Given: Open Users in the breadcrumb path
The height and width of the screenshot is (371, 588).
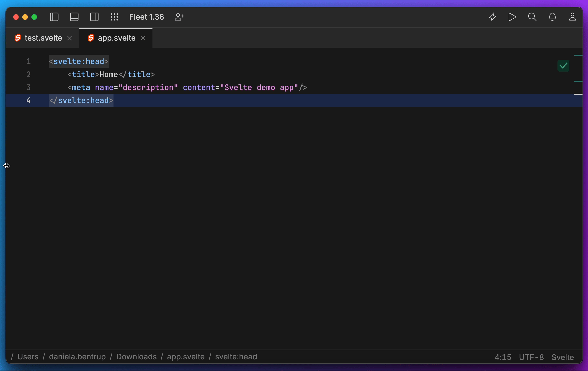Looking at the screenshot, I should 28,357.
